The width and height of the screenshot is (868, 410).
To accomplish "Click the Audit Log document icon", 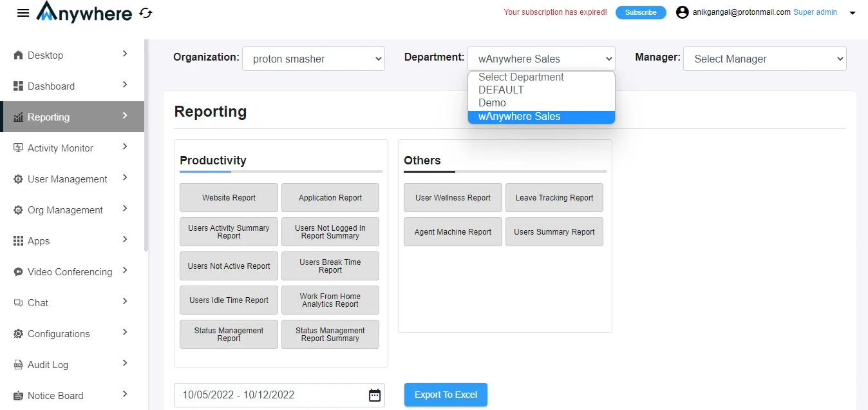I will point(18,365).
